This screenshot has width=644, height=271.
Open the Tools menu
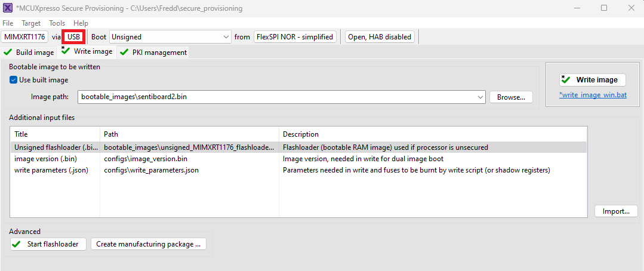[x=57, y=23]
